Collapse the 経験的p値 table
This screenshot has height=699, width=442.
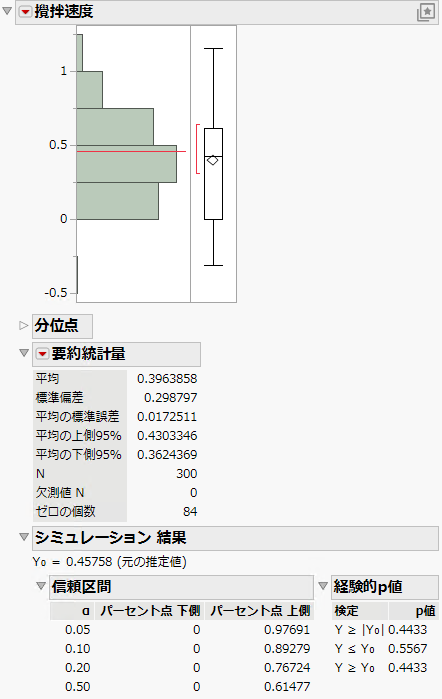click(x=323, y=586)
